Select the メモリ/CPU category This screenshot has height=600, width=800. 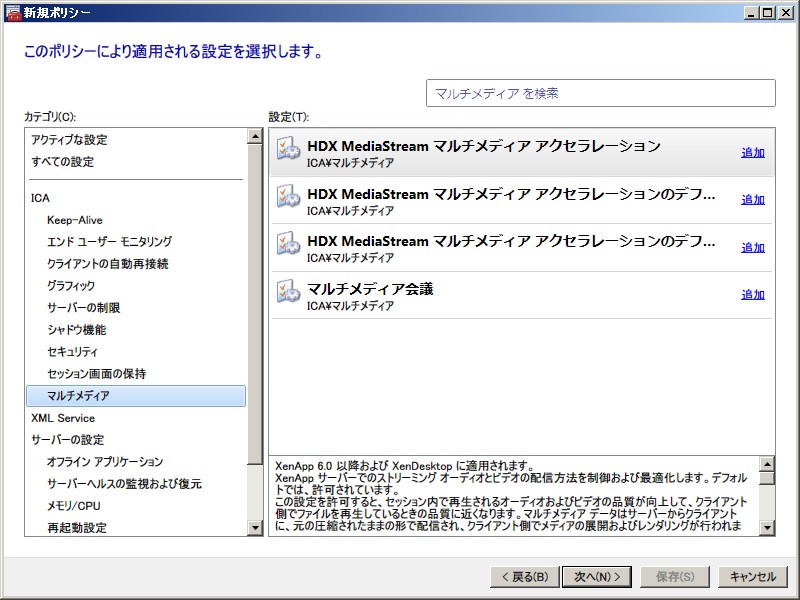click(74, 506)
